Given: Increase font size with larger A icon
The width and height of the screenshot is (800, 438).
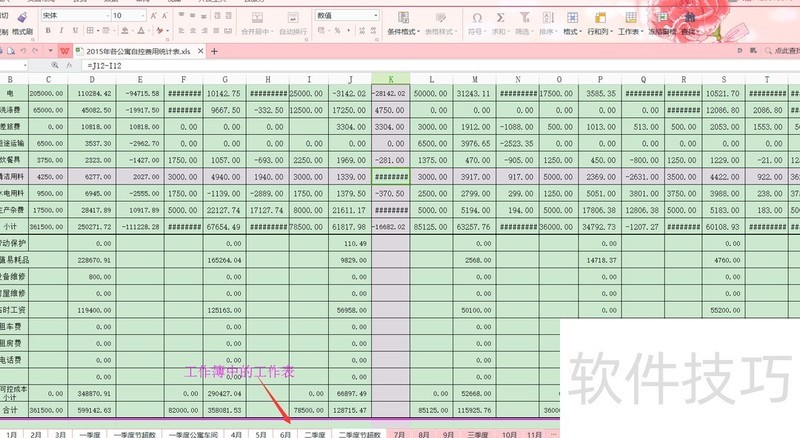Looking at the screenshot, I should 154,16.
